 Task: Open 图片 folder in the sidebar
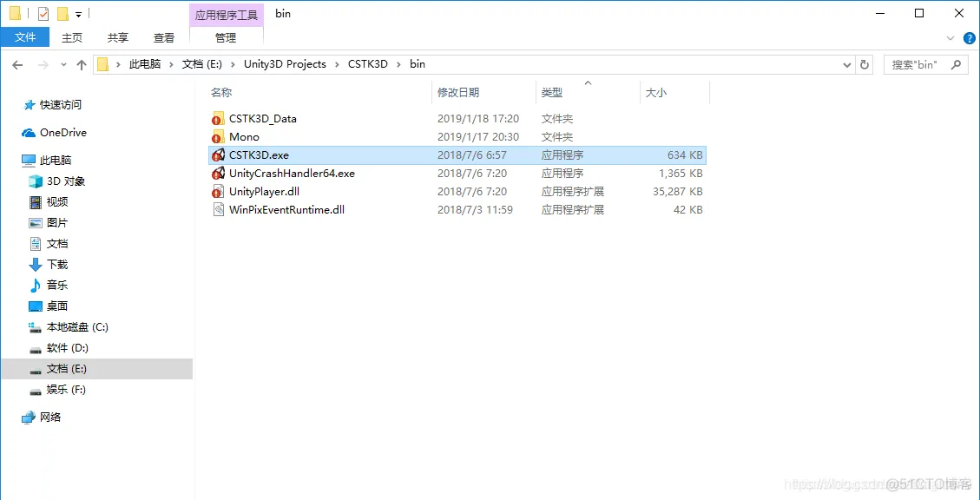point(57,222)
